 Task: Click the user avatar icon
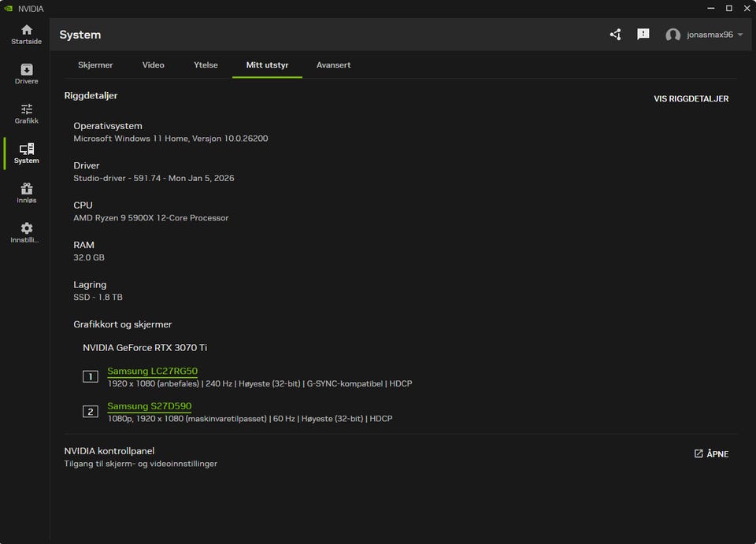pyautogui.click(x=673, y=35)
